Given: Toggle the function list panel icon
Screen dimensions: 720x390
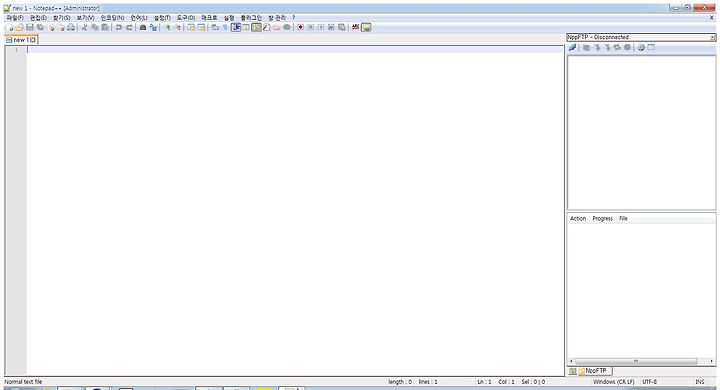Looking at the screenshot, I should (266, 28).
